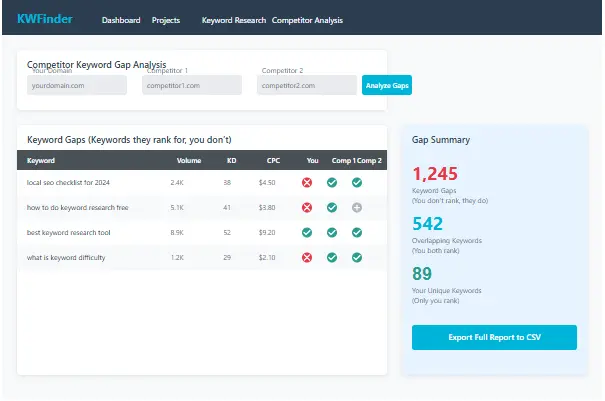Click Comp 2 check for best keyword research tool
This screenshot has height=401, width=605.
(x=357, y=233)
